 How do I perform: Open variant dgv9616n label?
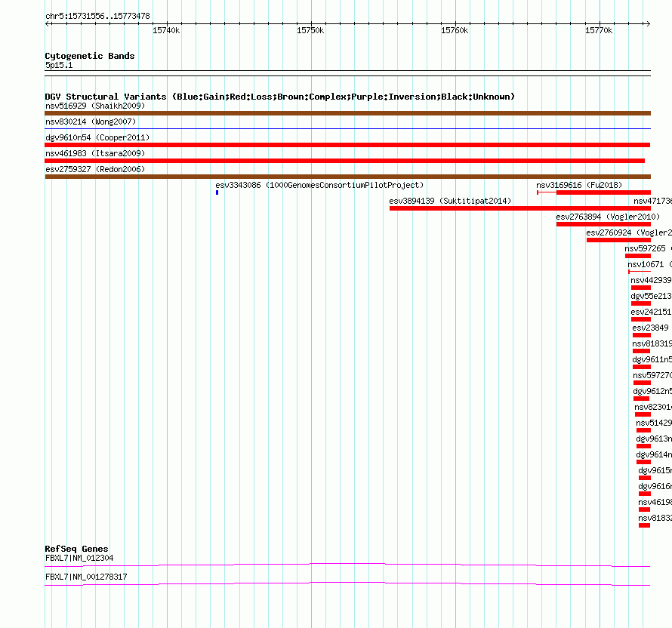655,486
